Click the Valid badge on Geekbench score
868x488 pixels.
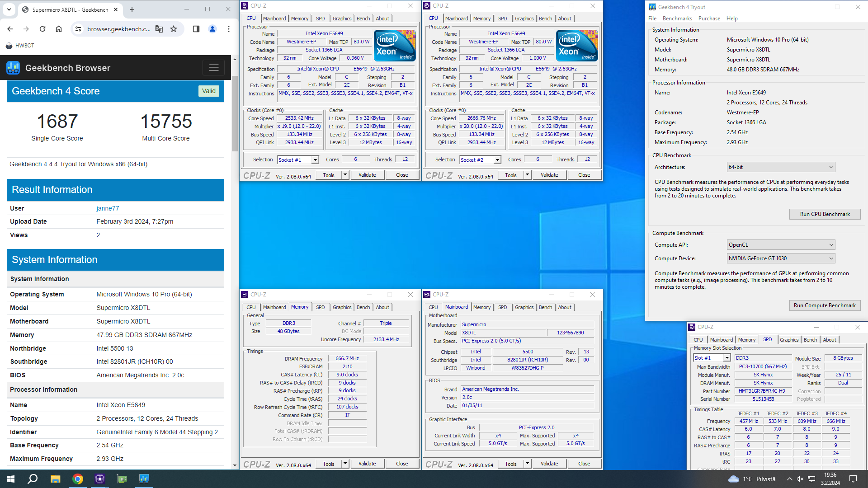click(x=208, y=91)
